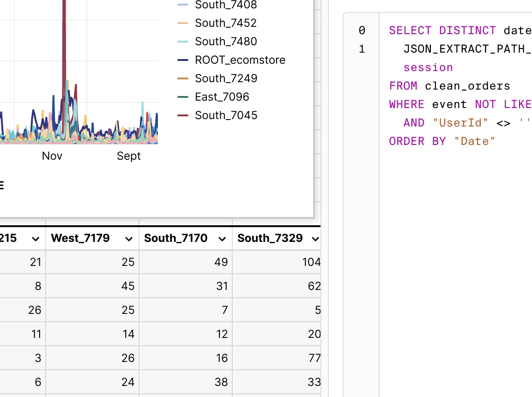The height and width of the screenshot is (397, 532).
Task: Select the cell with value 49 in South_7170
Action: pyautogui.click(x=186, y=262)
